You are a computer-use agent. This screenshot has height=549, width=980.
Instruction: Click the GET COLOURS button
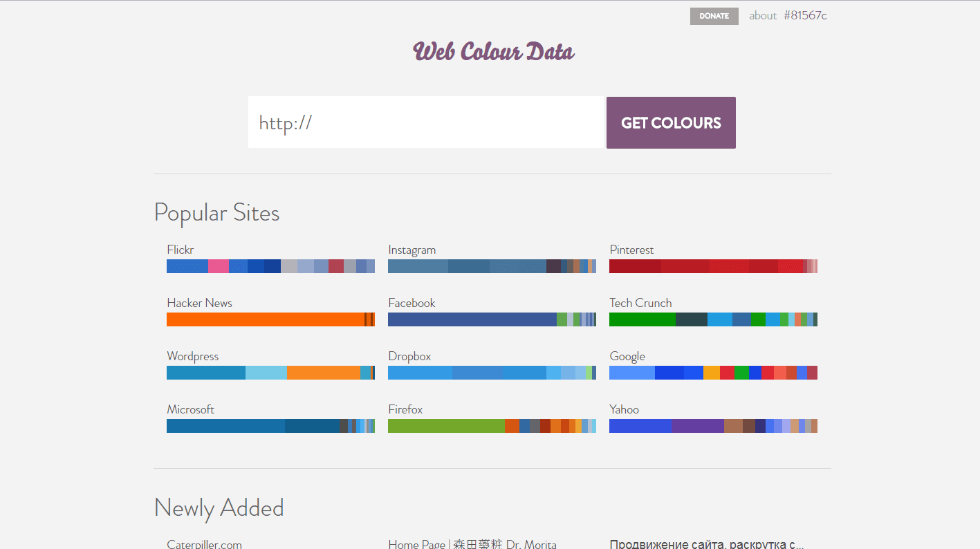coord(671,122)
